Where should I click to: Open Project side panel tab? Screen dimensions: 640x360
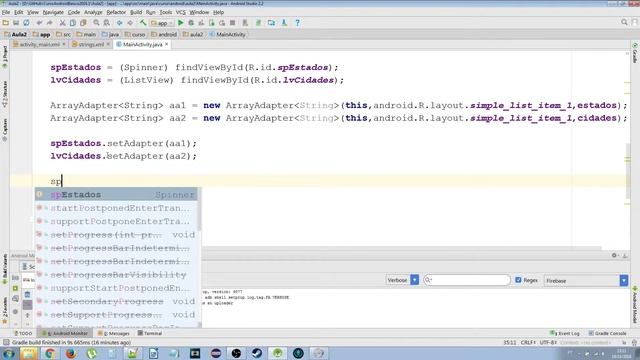(5, 57)
